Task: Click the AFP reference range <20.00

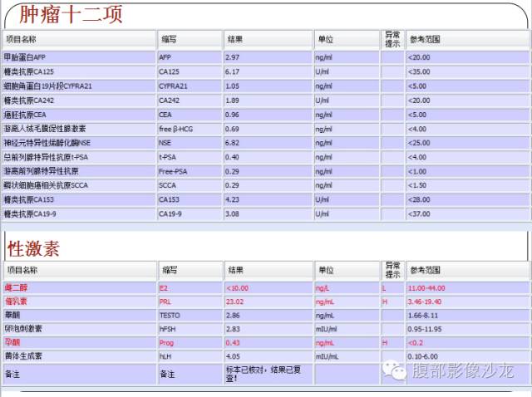Action: pyautogui.click(x=419, y=57)
